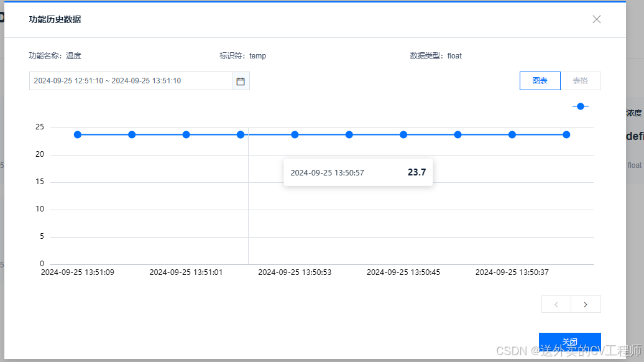Viewport: 644px width, 362px height.
Task: Switch to the 表格 table view tab
Action: (581, 80)
